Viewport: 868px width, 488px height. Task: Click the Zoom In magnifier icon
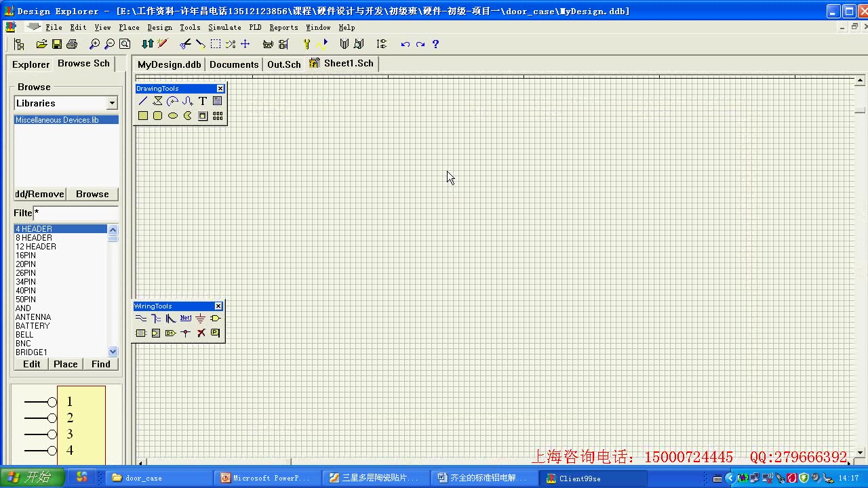coord(94,44)
